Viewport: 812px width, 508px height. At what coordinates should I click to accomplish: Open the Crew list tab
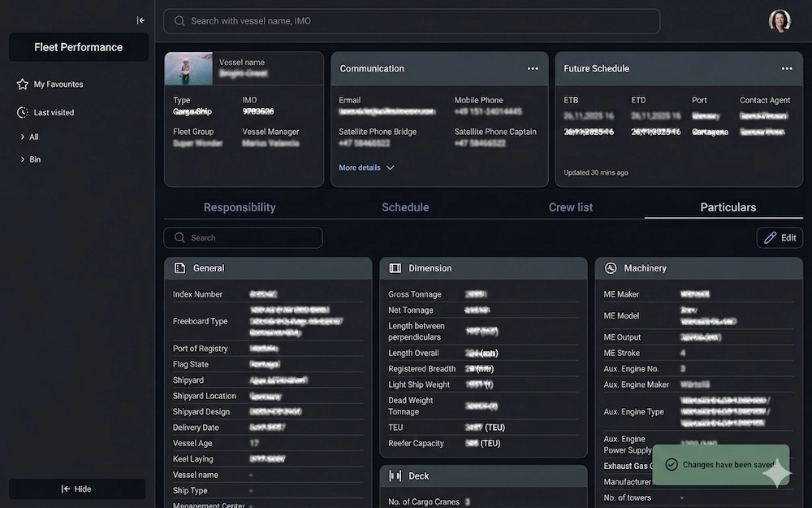pos(571,207)
